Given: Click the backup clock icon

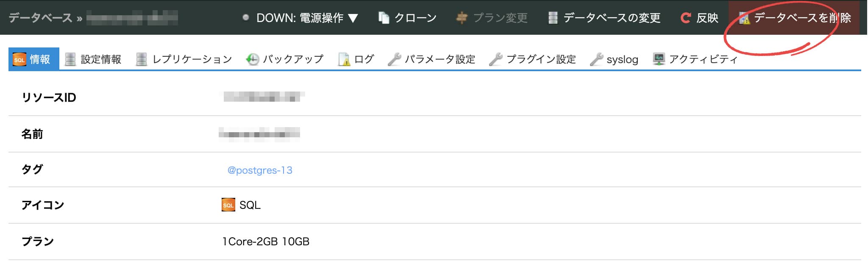Looking at the screenshot, I should pyautogui.click(x=253, y=59).
